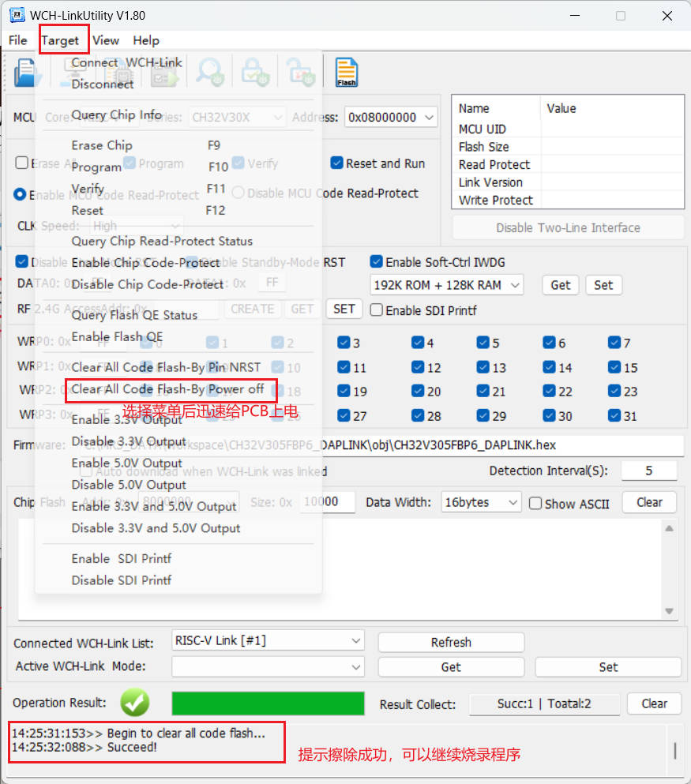The height and width of the screenshot is (784, 691).
Task: Click the Detection Interval input field
Action: (x=649, y=471)
